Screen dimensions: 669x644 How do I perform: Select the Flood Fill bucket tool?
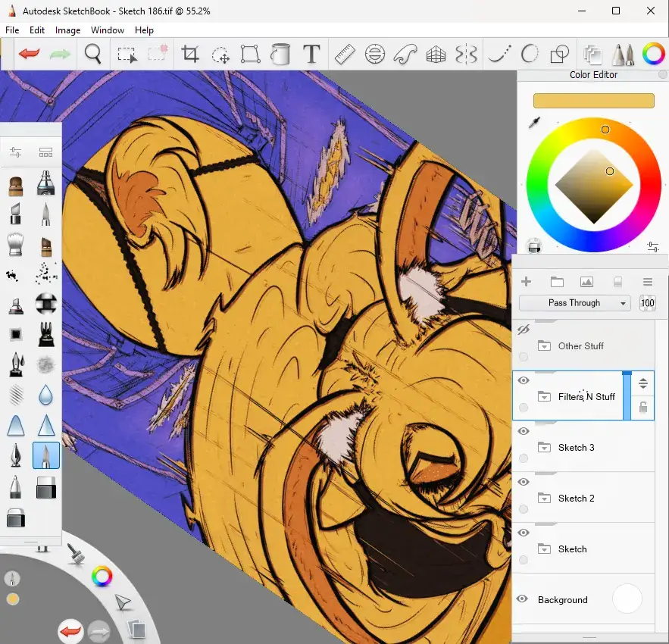click(x=280, y=54)
